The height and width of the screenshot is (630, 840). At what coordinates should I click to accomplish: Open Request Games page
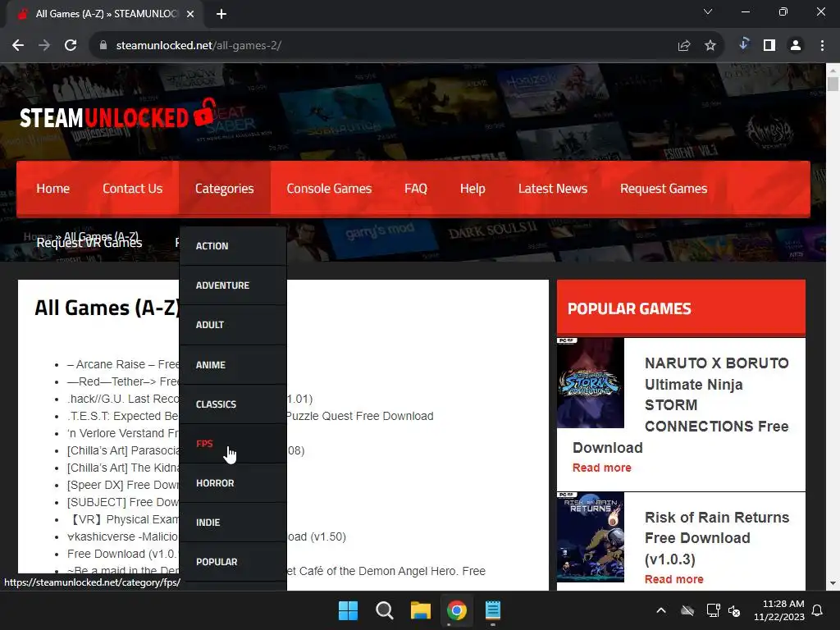tap(664, 189)
